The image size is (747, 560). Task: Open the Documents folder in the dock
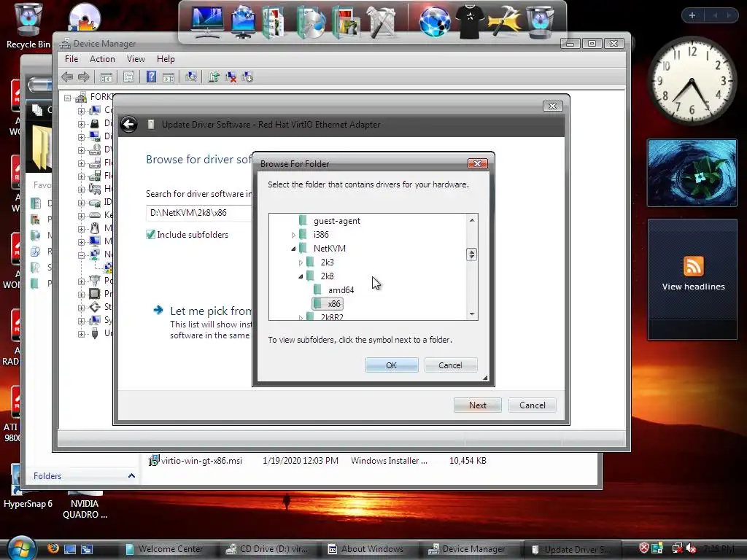(274, 21)
